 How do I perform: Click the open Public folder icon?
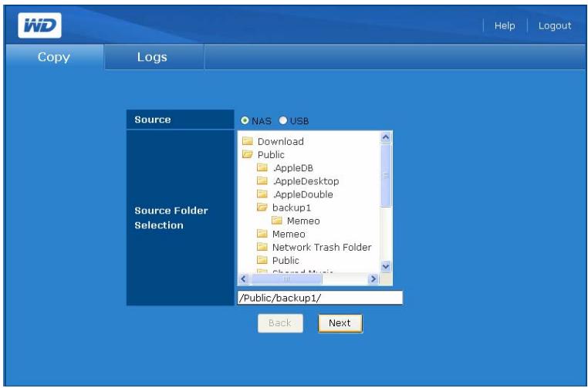248,154
